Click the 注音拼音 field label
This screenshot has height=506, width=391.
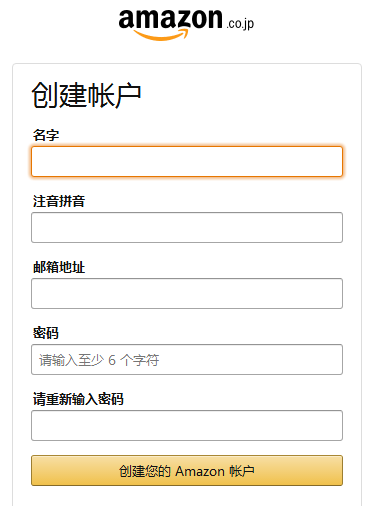59,201
